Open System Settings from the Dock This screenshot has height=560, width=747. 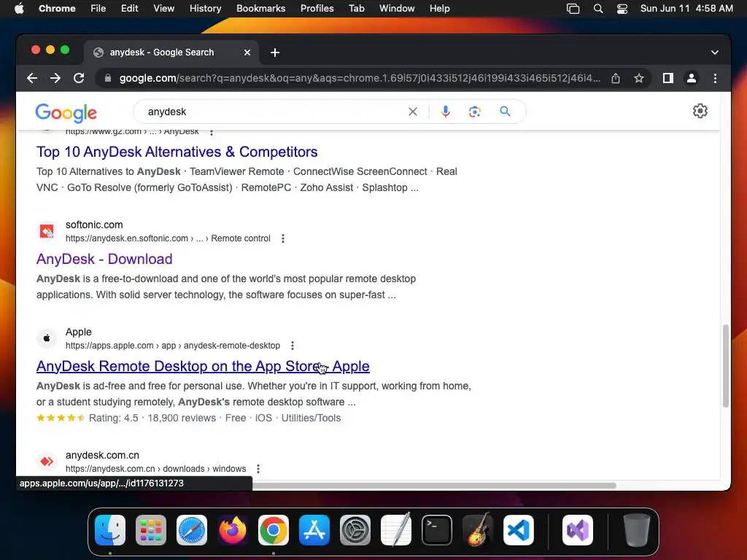(x=355, y=530)
